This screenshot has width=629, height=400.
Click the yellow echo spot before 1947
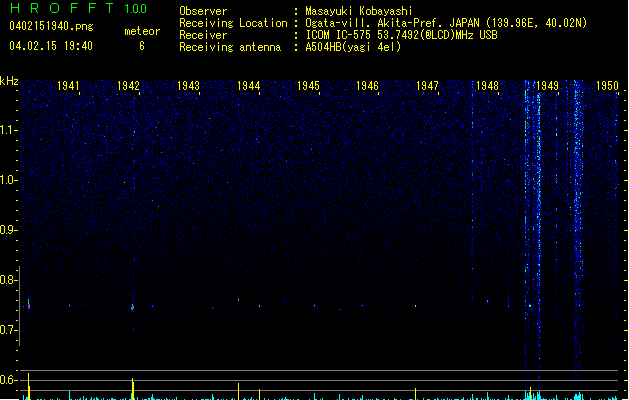(415, 306)
